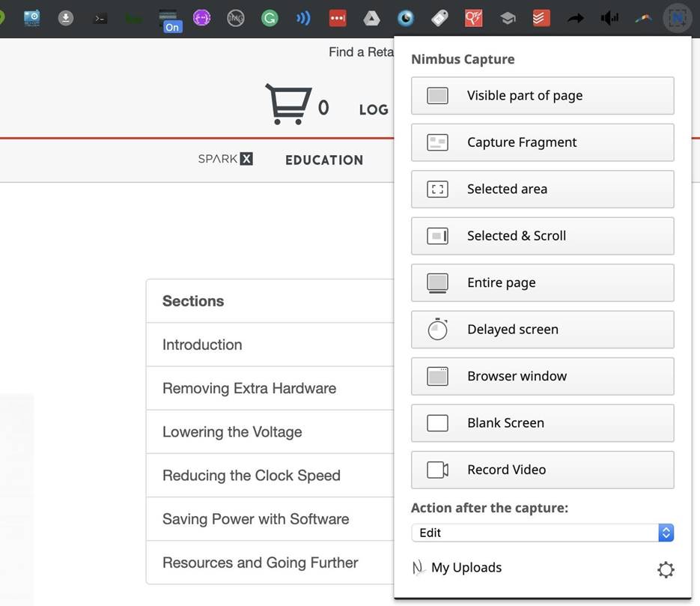Click the graduation cap extension icon
Viewport: 700px width, 606px height.
pos(508,18)
